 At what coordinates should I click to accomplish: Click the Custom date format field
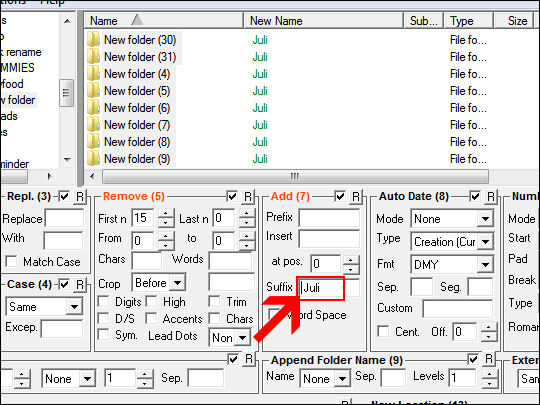click(458, 308)
